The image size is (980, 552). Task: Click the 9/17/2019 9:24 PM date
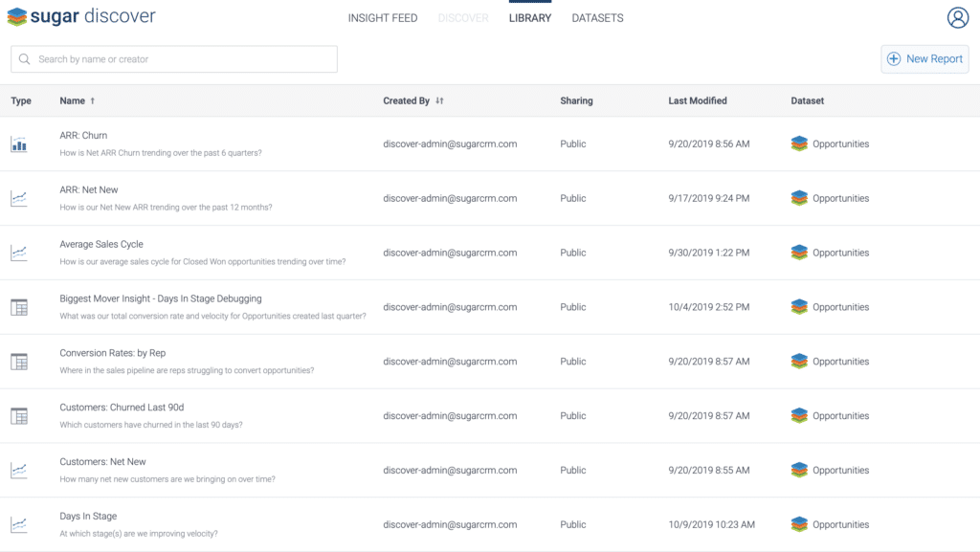pyautogui.click(x=709, y=198)
